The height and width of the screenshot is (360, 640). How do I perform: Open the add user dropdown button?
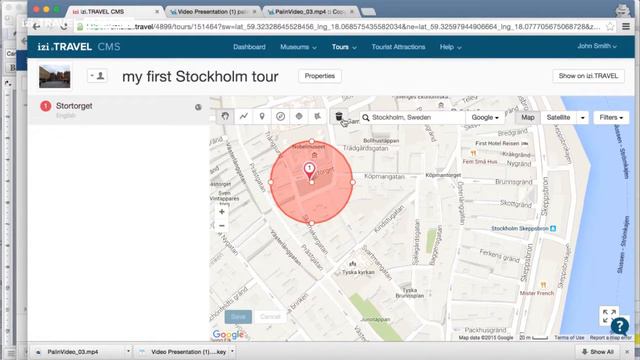[x=97, y=76]
